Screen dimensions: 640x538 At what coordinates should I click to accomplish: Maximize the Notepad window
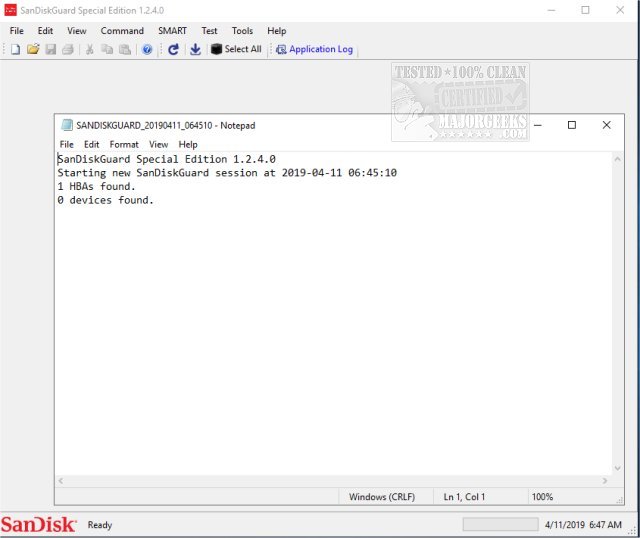[572, 125]
